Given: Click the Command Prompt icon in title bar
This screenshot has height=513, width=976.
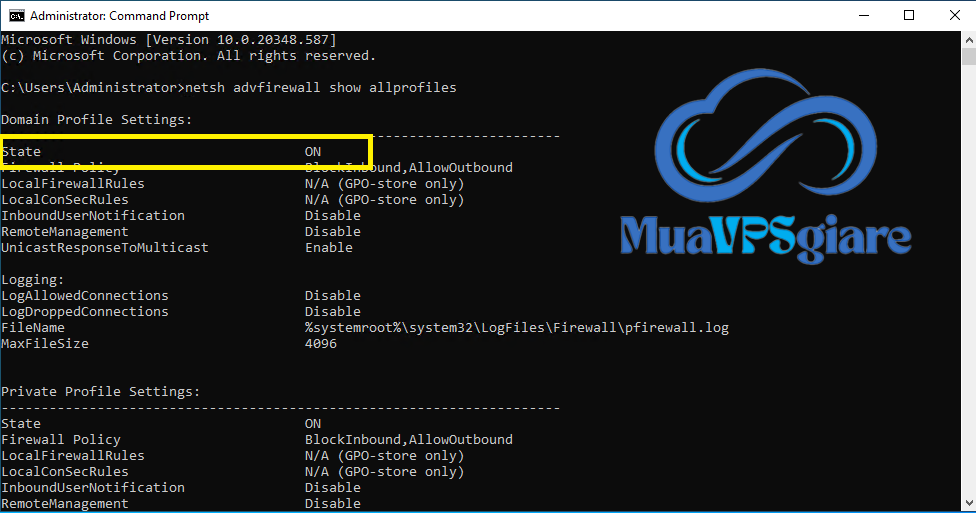Looking at the screenshot, I should [16, 15].
